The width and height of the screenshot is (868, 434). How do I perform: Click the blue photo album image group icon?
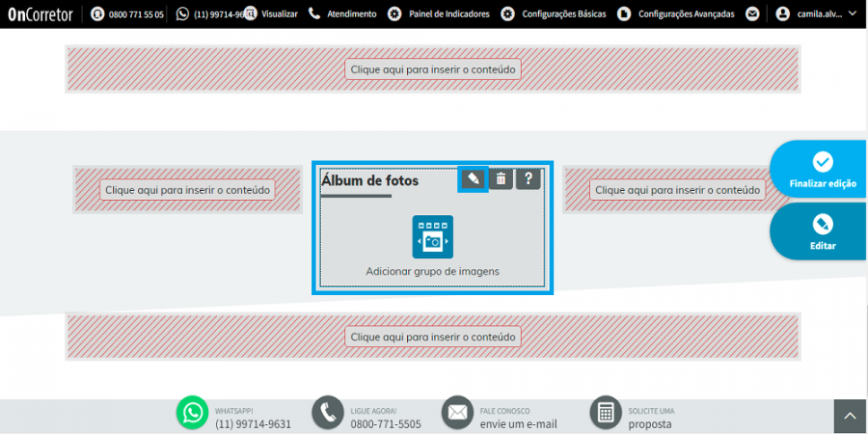coord(432,237)
